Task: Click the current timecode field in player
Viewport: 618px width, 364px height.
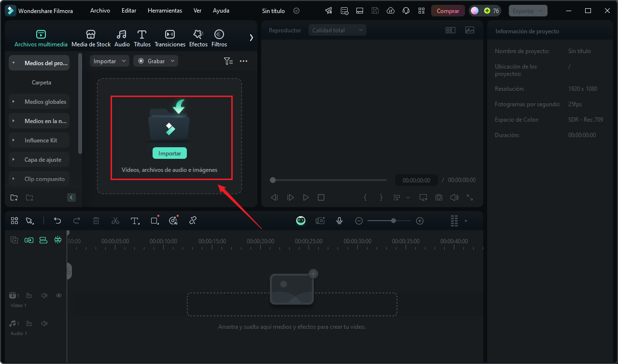Action: tap(417, 180)
